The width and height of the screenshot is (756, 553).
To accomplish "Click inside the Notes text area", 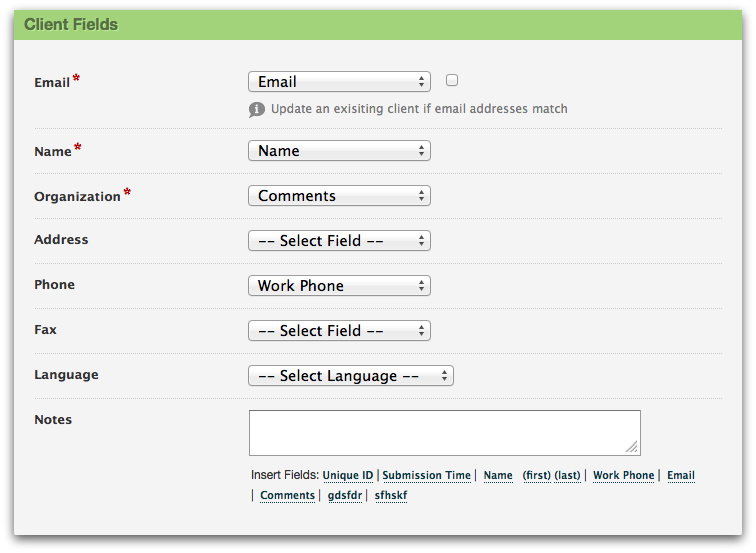I will (x=444, y=432).
